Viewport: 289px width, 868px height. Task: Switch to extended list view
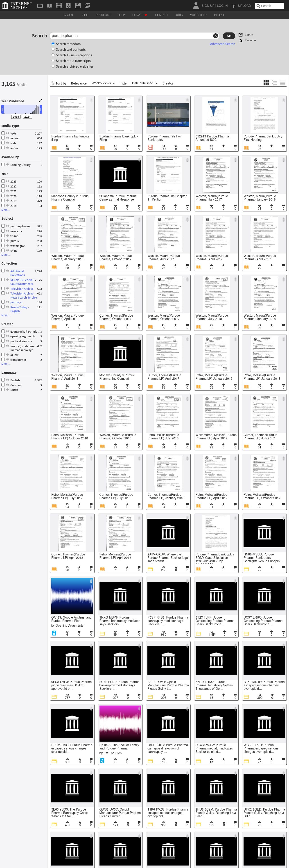274,83
